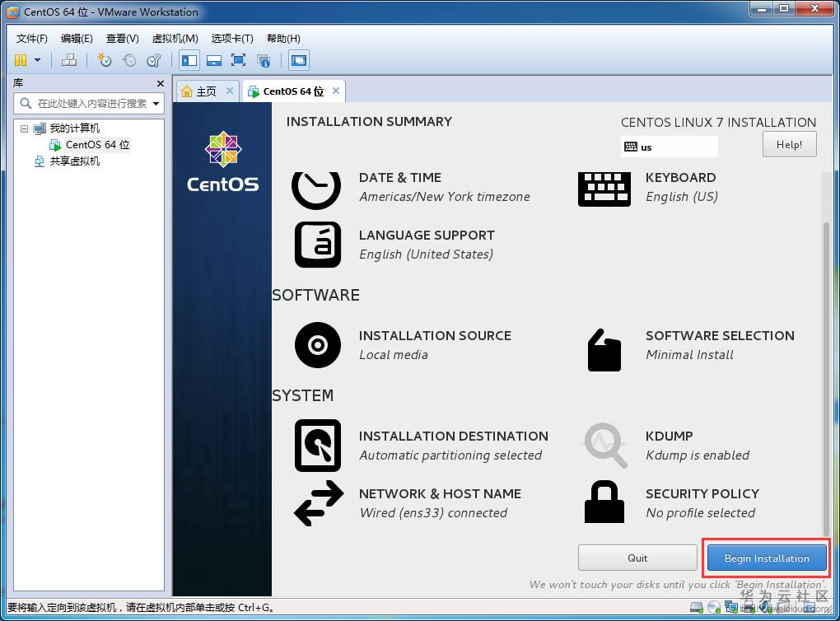Click the Quit button
Screen dimensions: 840x621
click(637, 558)
